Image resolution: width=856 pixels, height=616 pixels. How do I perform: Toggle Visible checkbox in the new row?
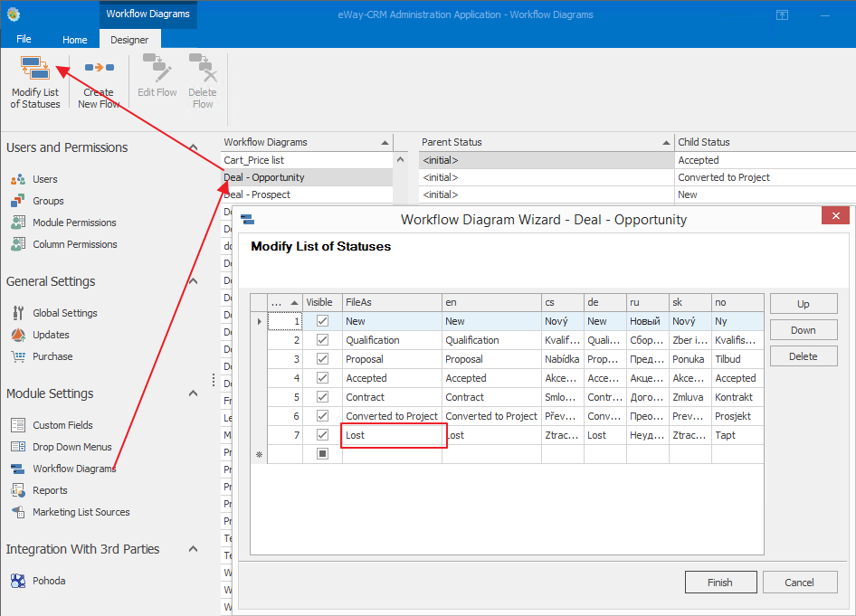click(323, 453)
